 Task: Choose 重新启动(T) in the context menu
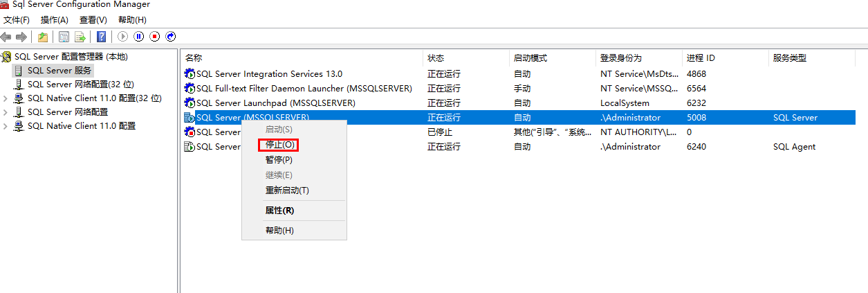click(287, 190)
